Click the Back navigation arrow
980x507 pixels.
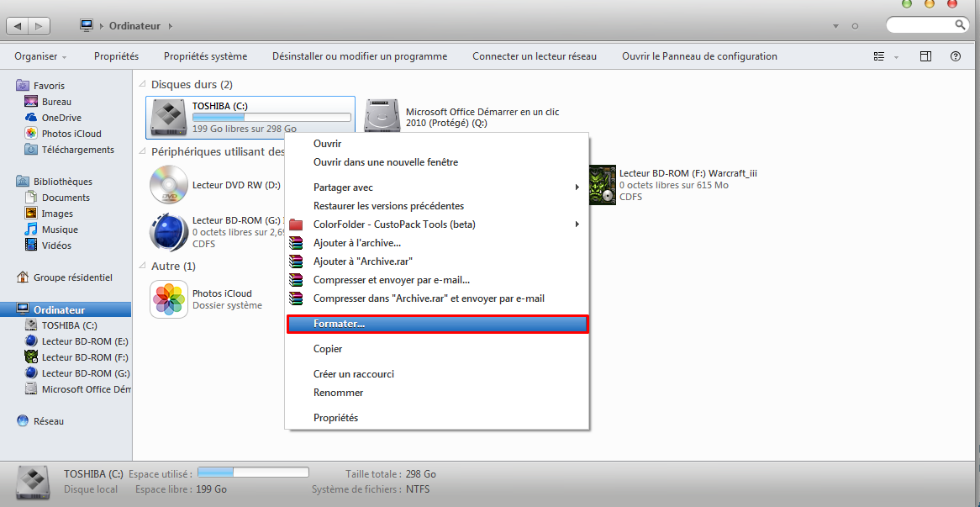[17, 26]
